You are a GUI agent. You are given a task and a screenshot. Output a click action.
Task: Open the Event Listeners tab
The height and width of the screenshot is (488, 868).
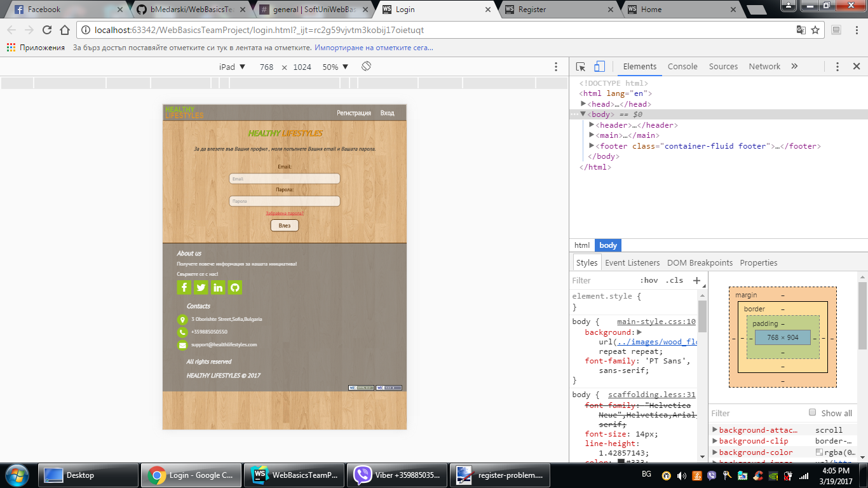[632, 262]
